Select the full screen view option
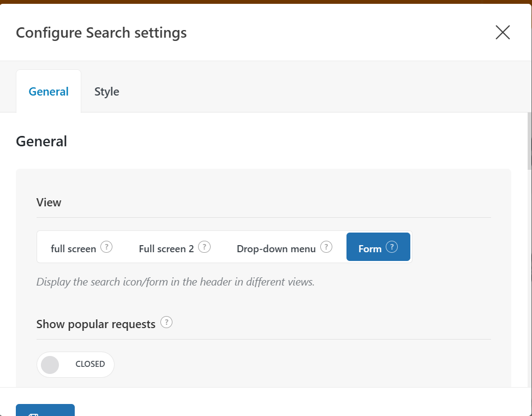Viewport: 532px width, 416px height. pyautogui.click(x=81, y=247)
